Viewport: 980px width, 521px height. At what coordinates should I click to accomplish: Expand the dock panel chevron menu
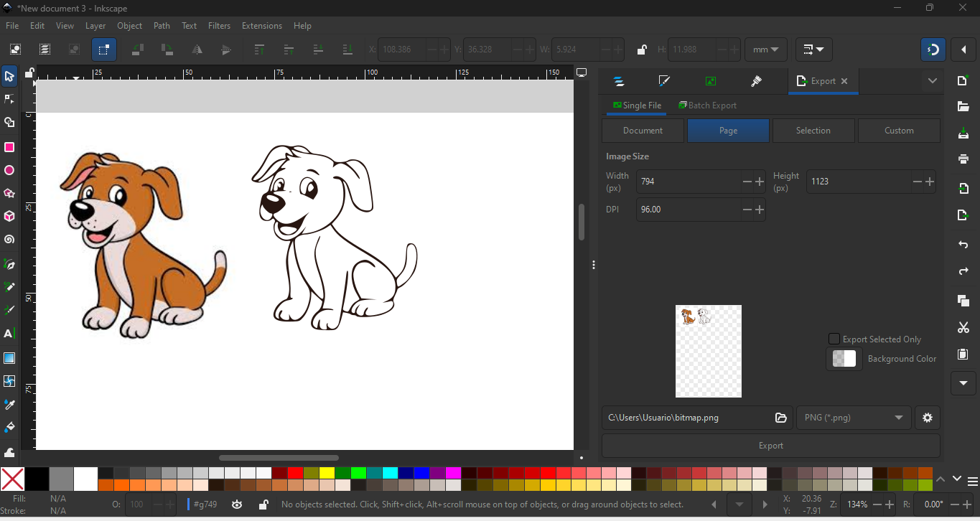[x=932, y=81]
